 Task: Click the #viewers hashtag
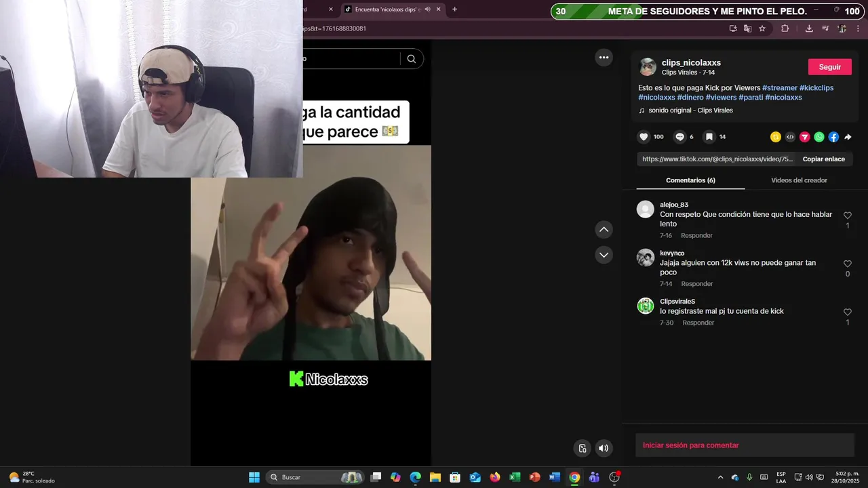pos(721,98)
